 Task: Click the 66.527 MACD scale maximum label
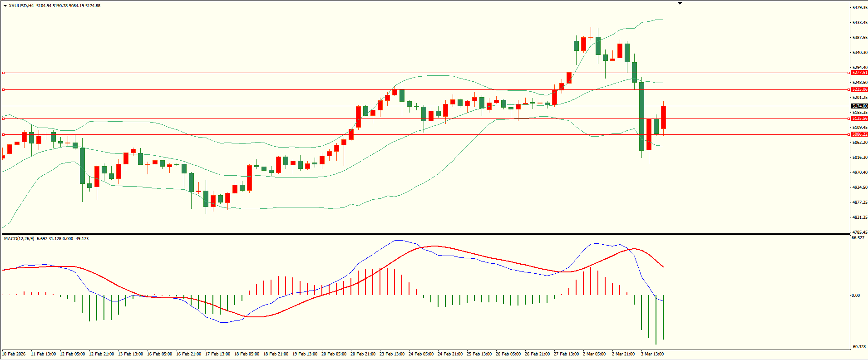pos(858,238)
